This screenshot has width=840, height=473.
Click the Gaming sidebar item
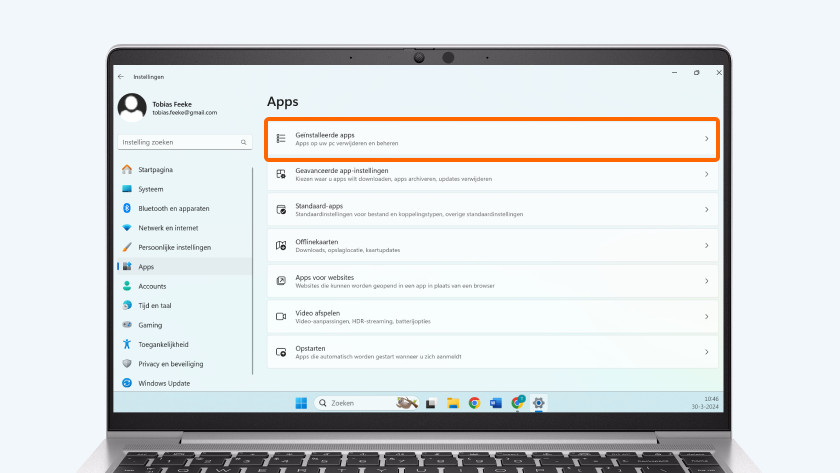[x=150, y=325]
